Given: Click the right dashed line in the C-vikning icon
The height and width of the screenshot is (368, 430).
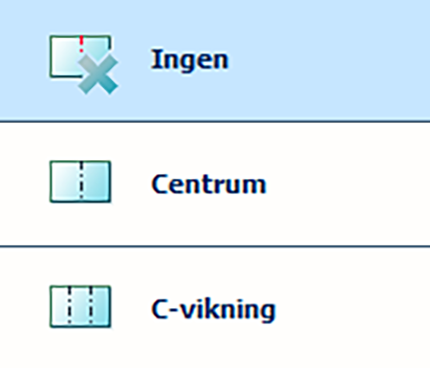Looking at the screenshot, I should point(91,306).
